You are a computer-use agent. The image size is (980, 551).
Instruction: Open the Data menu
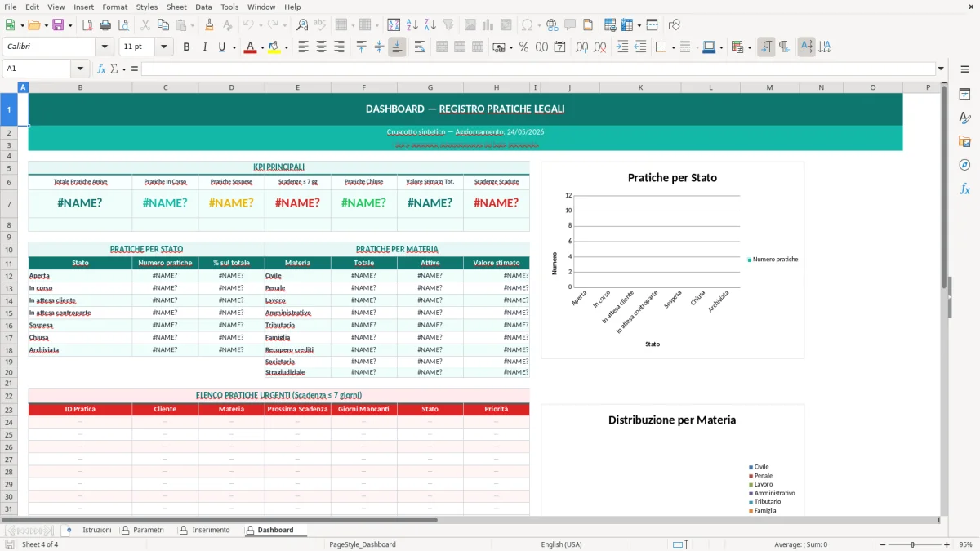click(203, 7)
